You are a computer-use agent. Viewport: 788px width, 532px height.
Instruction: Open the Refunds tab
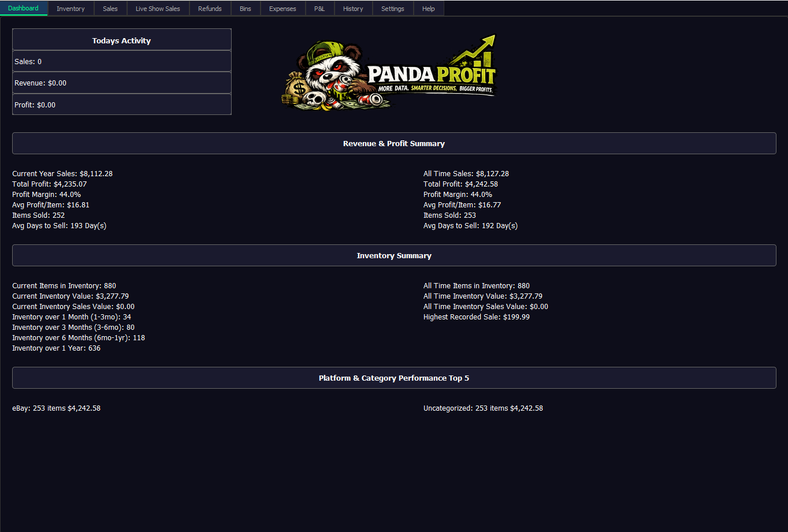[x=210, y=9]
